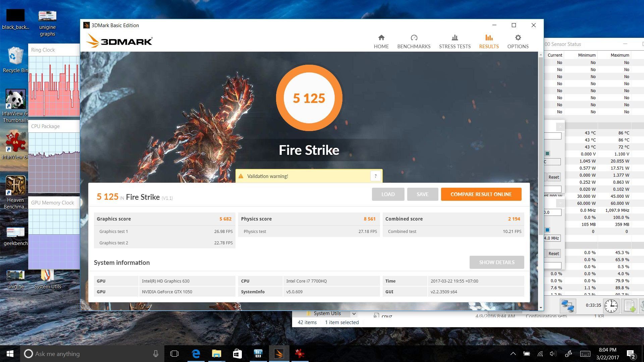Show hidden system tray icons

[x=513, y=354]
